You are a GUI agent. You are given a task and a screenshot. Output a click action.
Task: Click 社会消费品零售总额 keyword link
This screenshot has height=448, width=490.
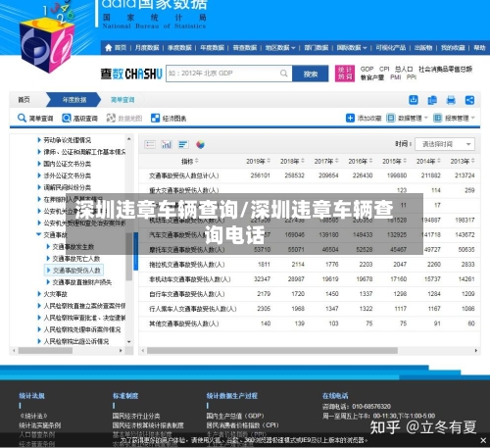(445, 69)
